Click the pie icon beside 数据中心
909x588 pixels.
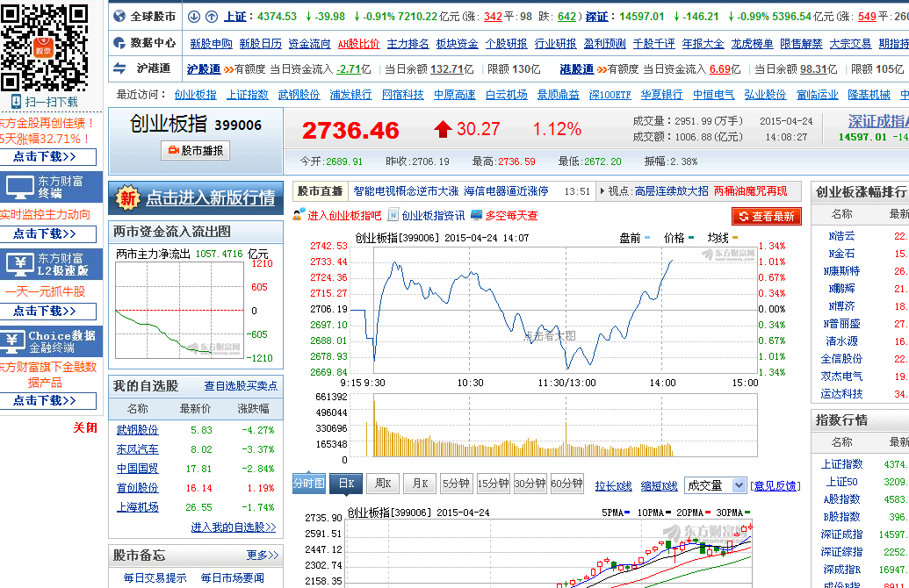point(119,43)
